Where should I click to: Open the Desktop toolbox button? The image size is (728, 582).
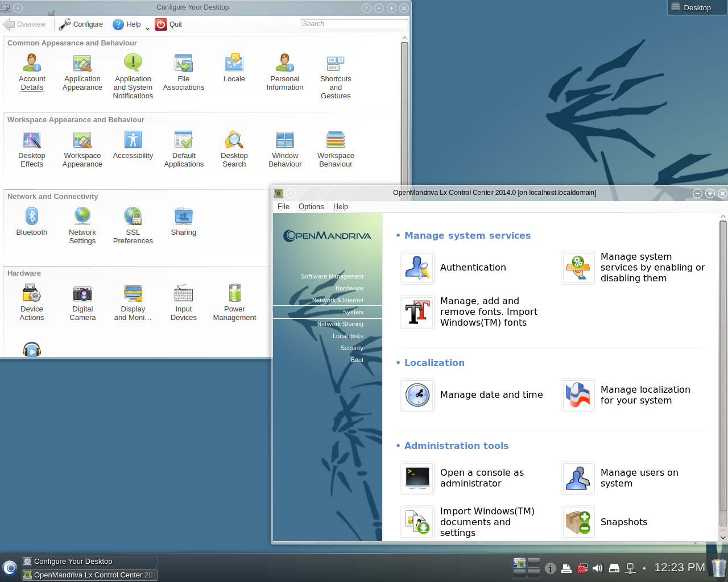click(x=697, y=7)
